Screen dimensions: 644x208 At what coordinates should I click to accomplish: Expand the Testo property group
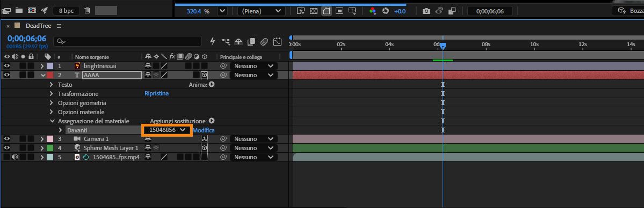point(52,85)
